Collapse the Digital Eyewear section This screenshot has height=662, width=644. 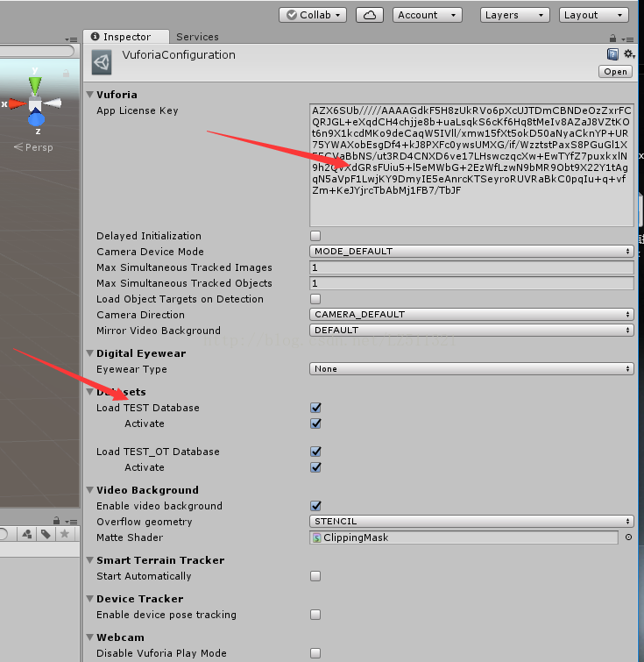click(x=90, y=353)
